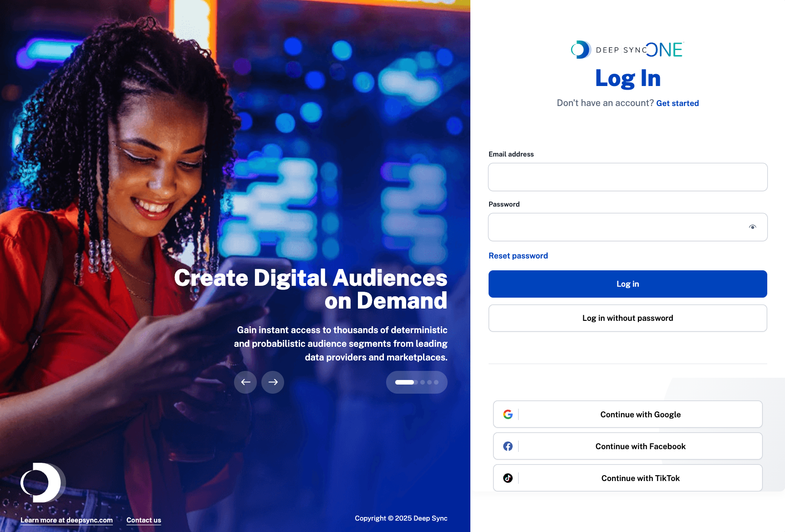Select the active carousel slide indicator pill
785x532 pixels.
pyautogui.click(x=405, y=382)
